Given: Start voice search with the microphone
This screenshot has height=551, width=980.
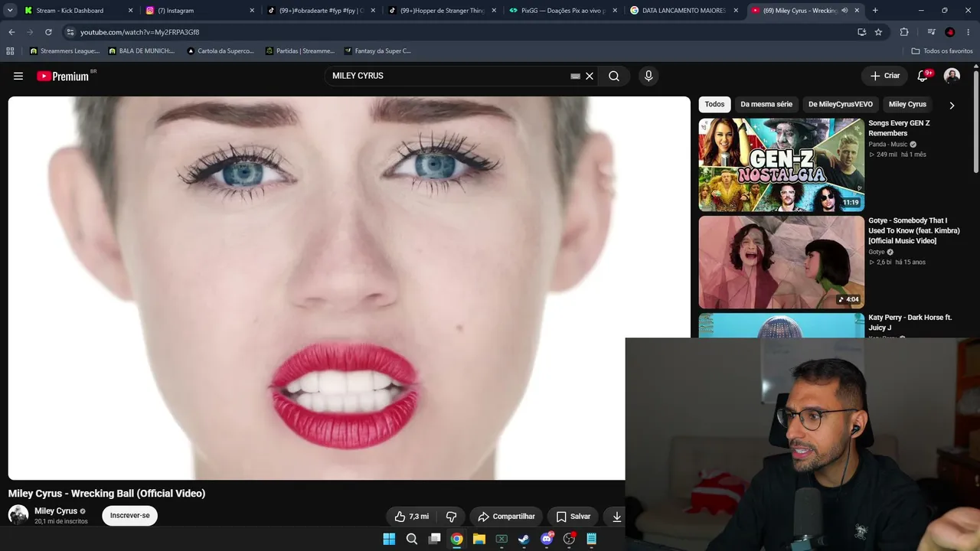Looking at the screenshot, I should tap(648, 76).
